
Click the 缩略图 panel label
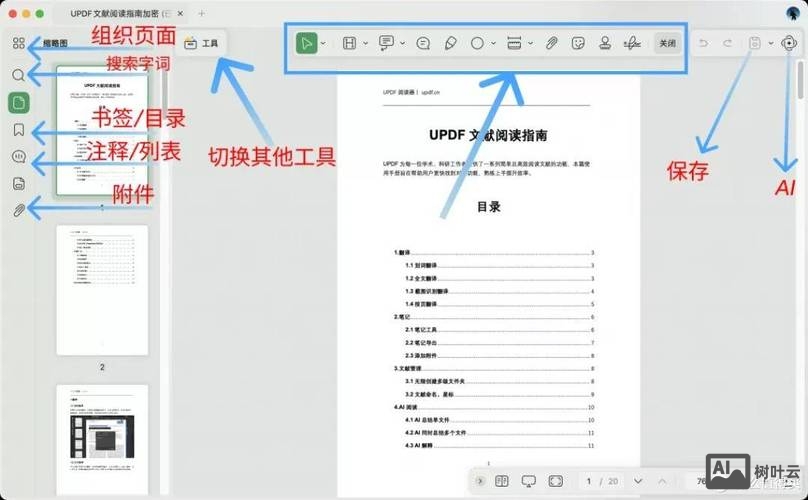pyautogui.click(x=55, y=43)
